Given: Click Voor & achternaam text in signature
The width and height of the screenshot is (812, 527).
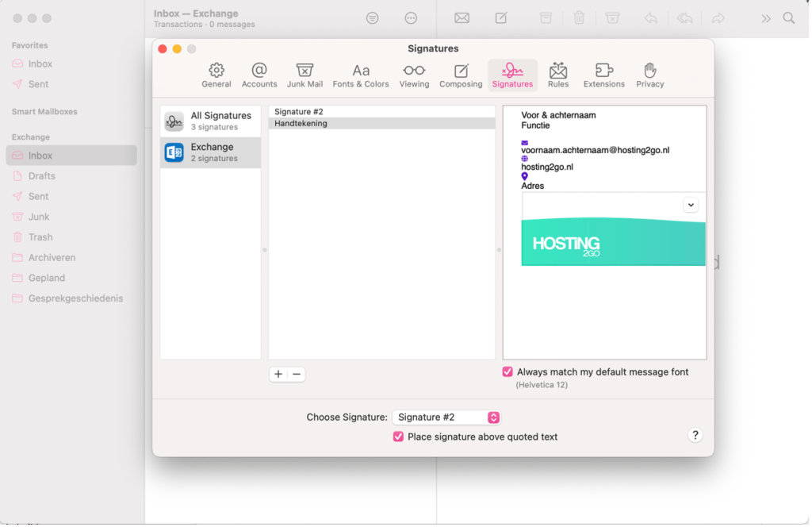Looking at the screenshot, I should 558,116.
